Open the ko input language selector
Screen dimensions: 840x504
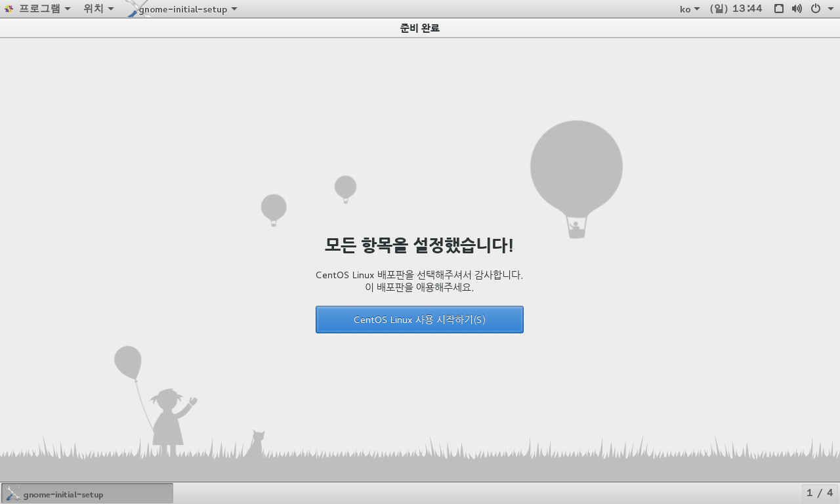pyautogui.click(x=689, y=9)
